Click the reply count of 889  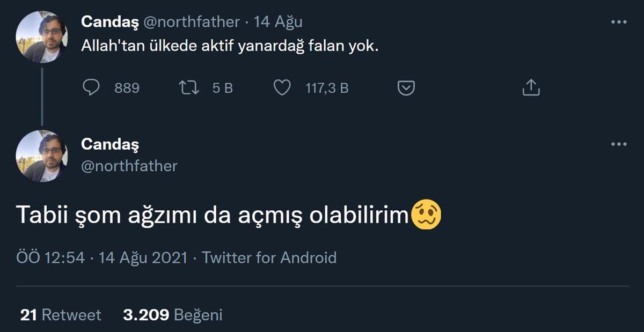click(x=125, y=87)
